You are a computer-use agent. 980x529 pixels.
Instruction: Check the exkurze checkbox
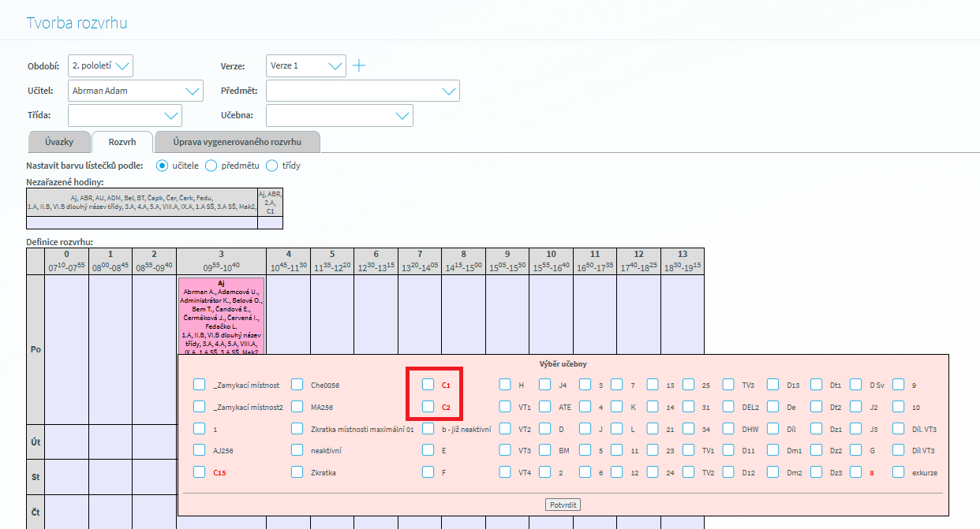coord(899,472)
